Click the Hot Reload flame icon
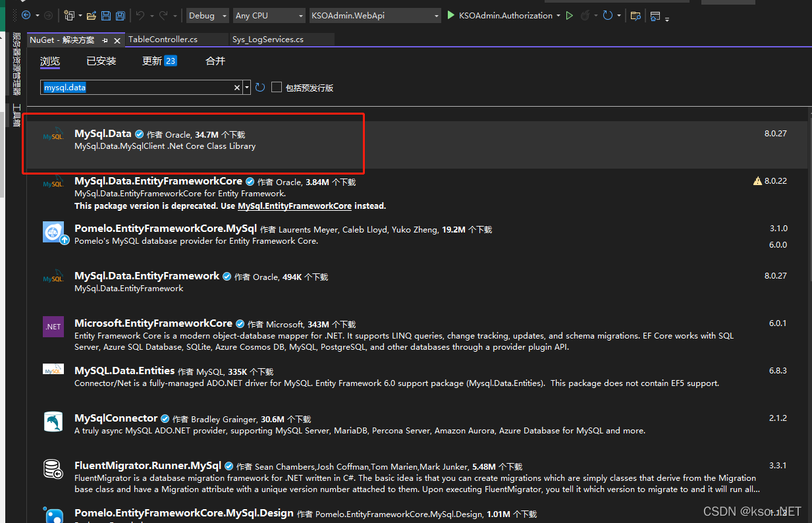This screenshot has height=523, width=812. tap(585, 15)
